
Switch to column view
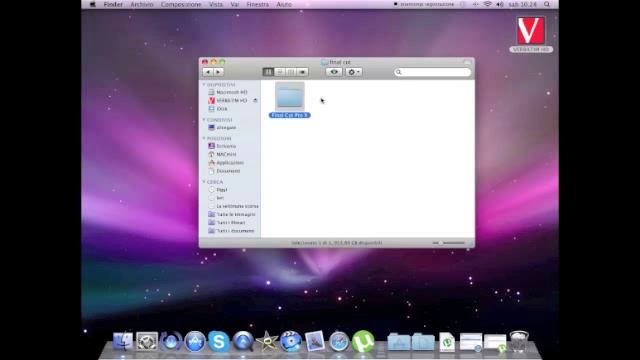point(291,72)
